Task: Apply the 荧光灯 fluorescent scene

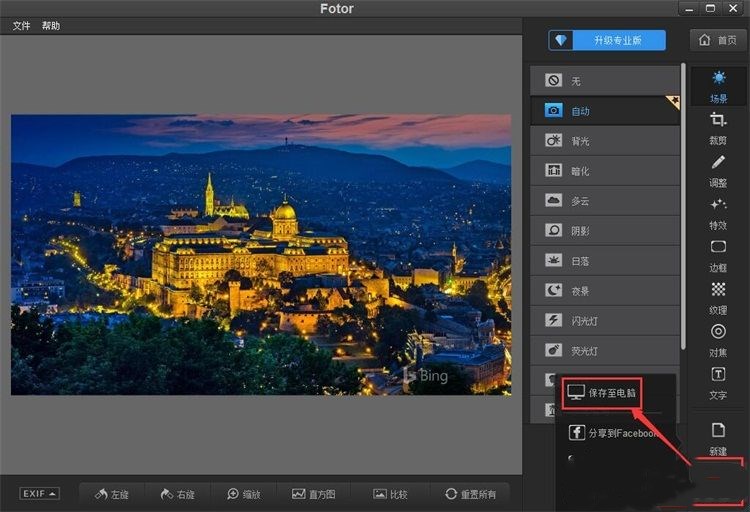Action: (605, 351)
